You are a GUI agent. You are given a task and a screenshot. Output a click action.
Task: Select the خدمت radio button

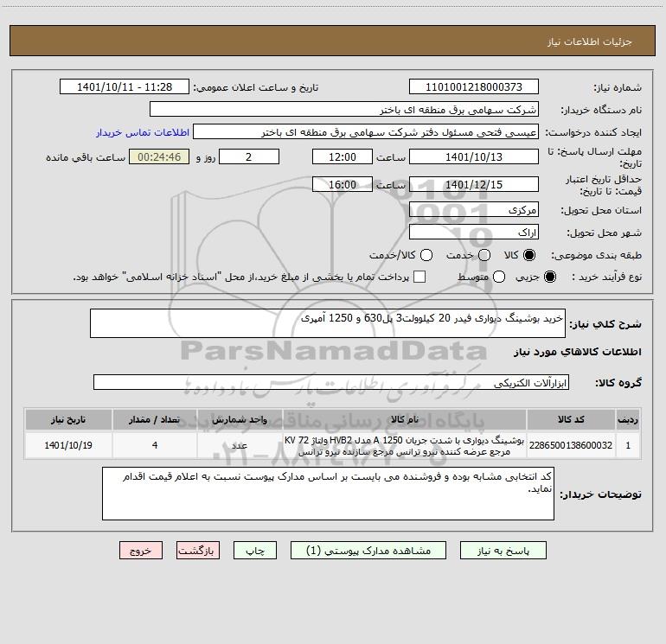pyautogui.click(x=484, y=255)
